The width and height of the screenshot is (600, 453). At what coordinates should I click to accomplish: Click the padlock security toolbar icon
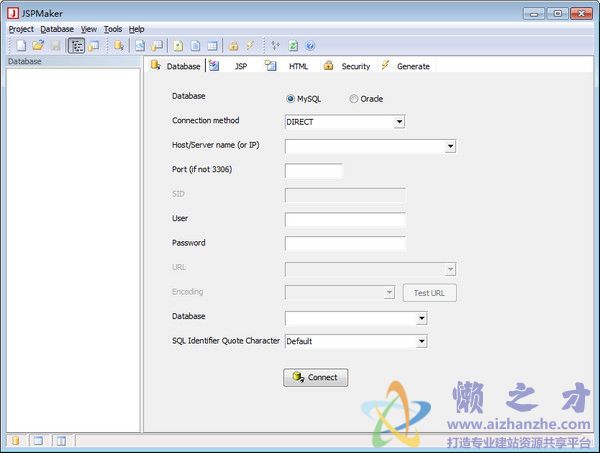pyautogui.click(x=233, y=46)
